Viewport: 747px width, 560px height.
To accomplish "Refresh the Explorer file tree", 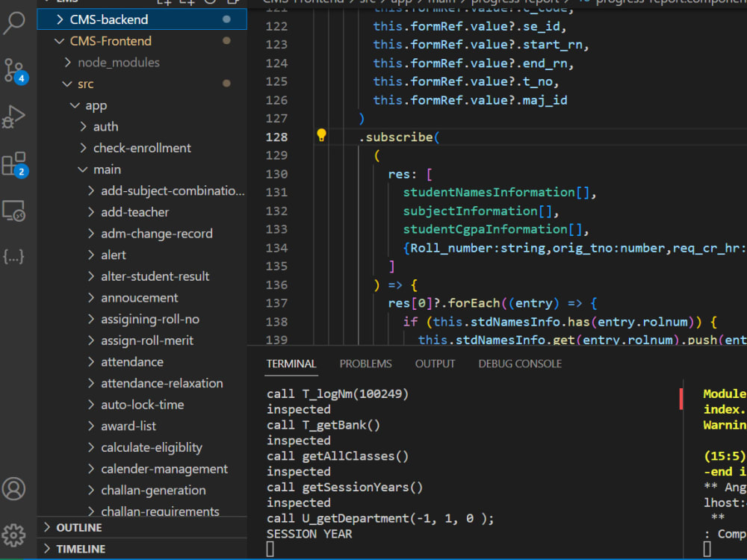I will tap(211, 4).
